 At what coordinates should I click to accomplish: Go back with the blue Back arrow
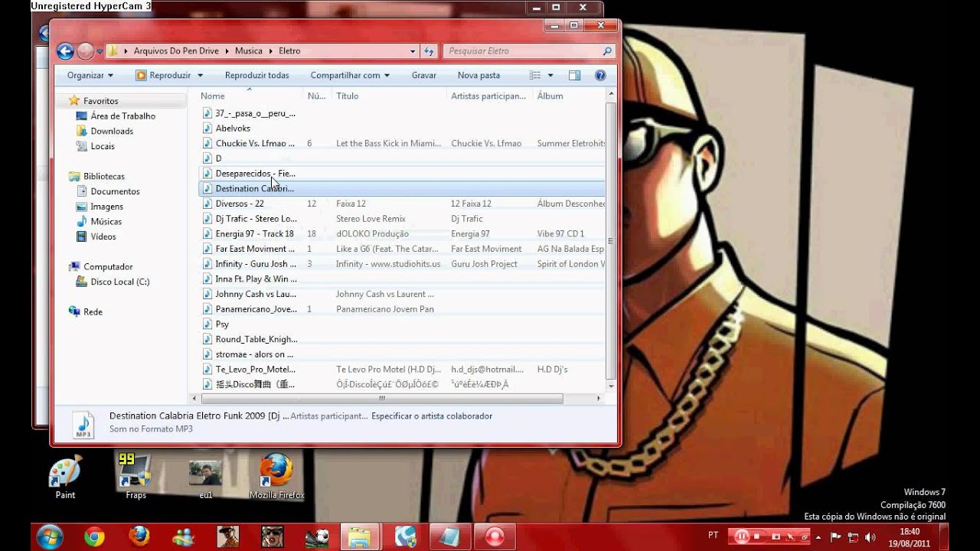[65, 51]
